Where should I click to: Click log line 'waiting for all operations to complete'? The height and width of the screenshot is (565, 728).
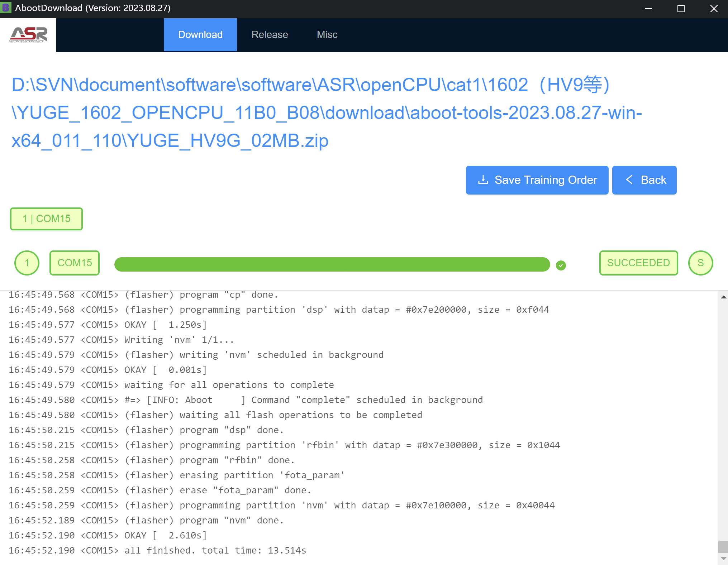coord(171,385)
